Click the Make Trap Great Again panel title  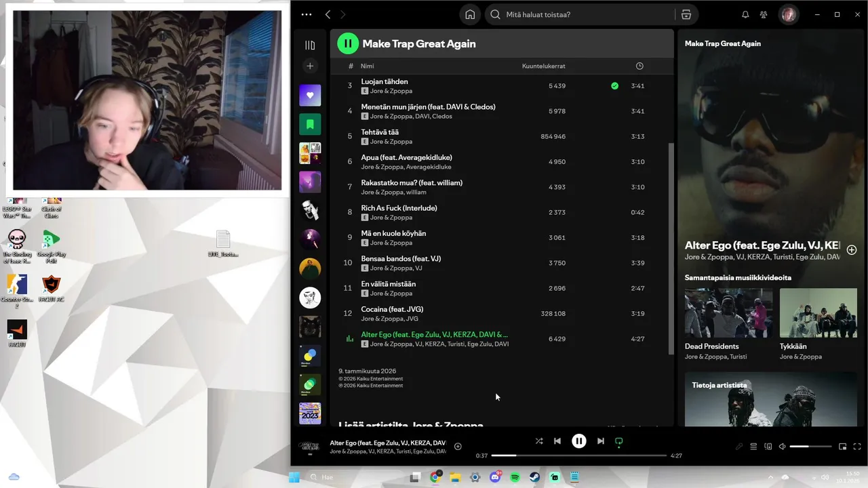click(x=723, y=43)
